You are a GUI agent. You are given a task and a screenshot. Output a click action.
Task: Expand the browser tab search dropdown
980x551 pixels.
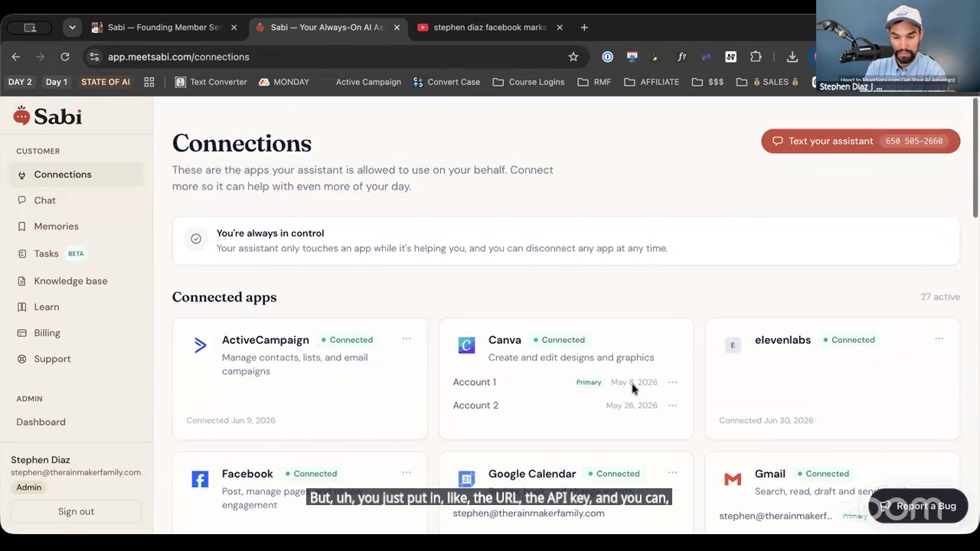coord(72,28)
